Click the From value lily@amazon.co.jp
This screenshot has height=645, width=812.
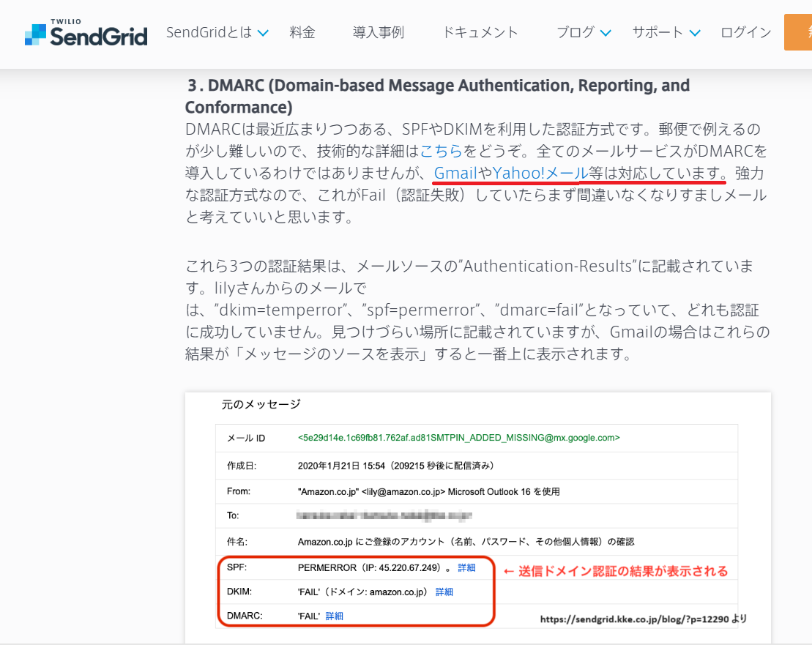[x=403, y=492]
